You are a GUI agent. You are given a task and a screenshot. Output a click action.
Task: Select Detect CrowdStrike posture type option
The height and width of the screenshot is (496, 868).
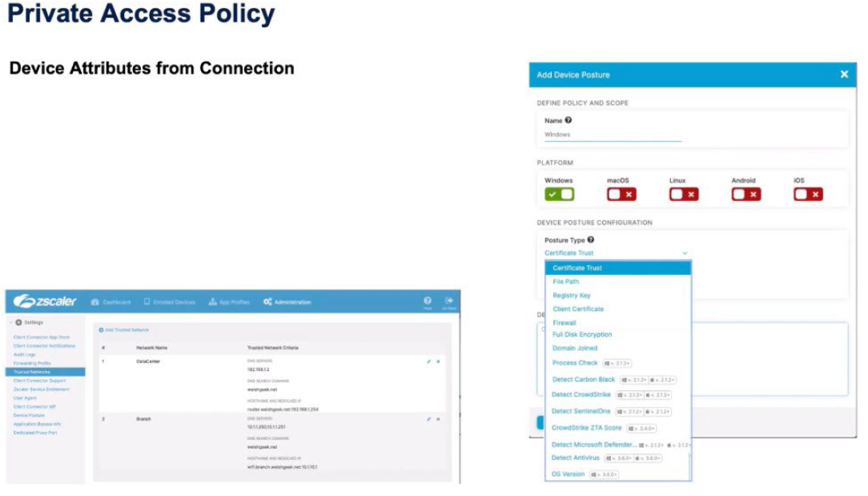click(581, 395)
